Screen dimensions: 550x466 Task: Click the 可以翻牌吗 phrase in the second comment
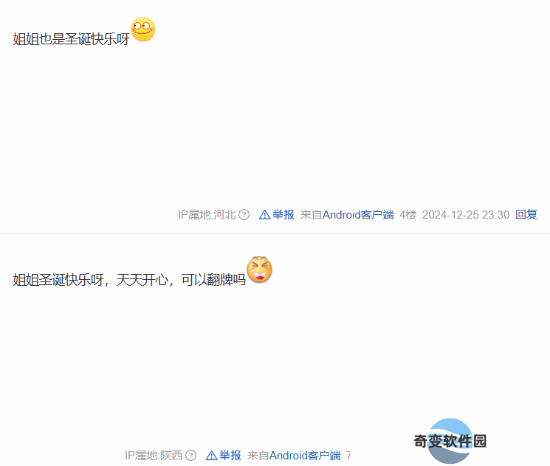coord(213,280)
